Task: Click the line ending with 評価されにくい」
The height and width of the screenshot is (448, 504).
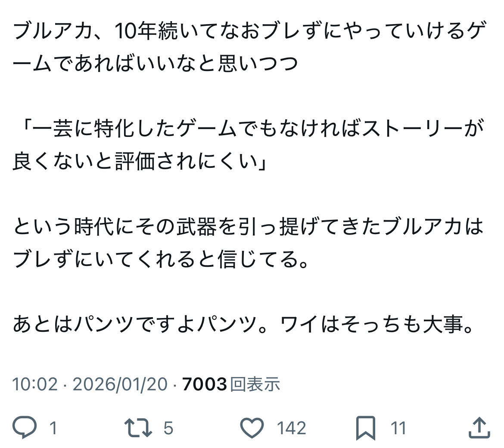Action: coord(140,163)
